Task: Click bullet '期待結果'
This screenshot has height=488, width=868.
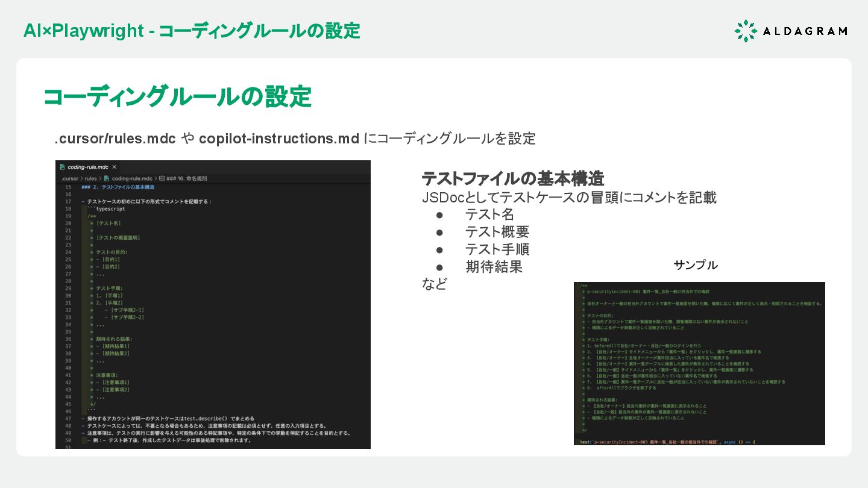Action: point(494,267)
